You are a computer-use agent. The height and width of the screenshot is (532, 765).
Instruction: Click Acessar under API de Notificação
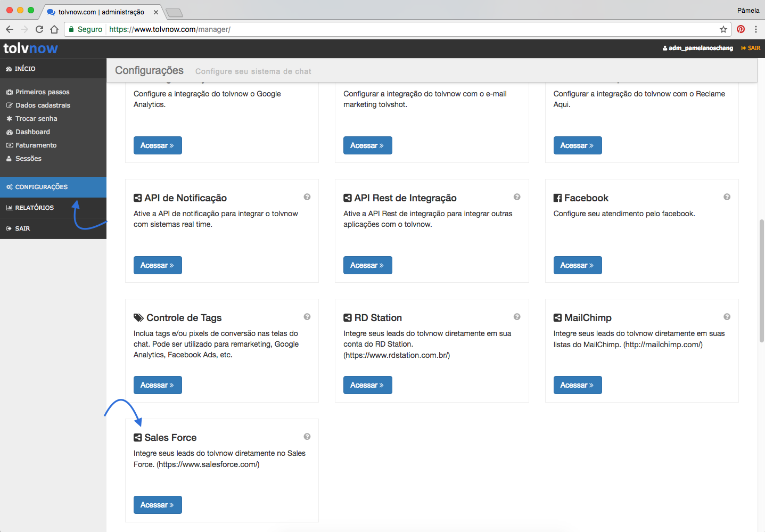coord(158,265)
